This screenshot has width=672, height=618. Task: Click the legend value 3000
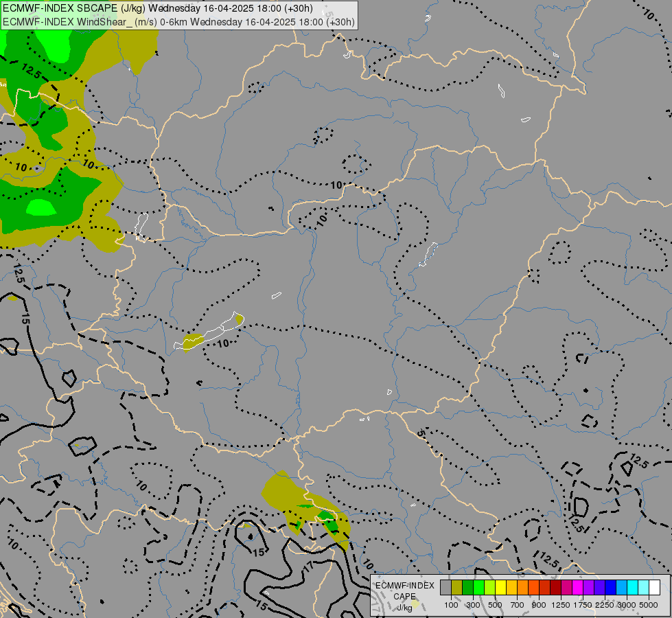tap(627, 605)
